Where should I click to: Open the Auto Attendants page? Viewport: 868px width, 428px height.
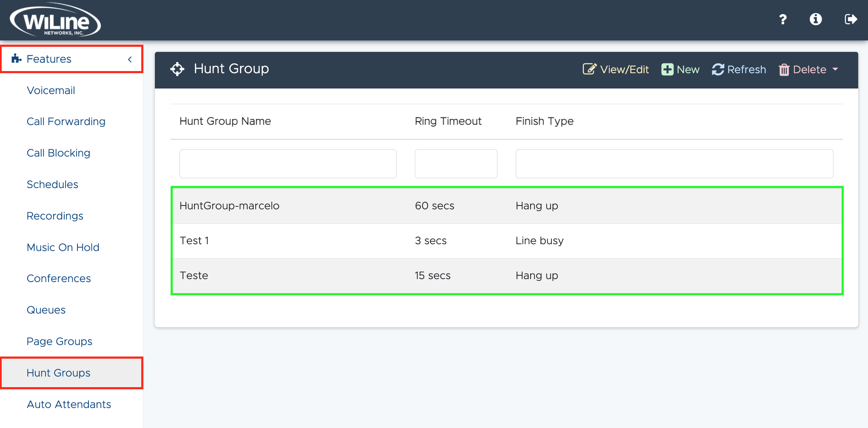tap(69, 404)
